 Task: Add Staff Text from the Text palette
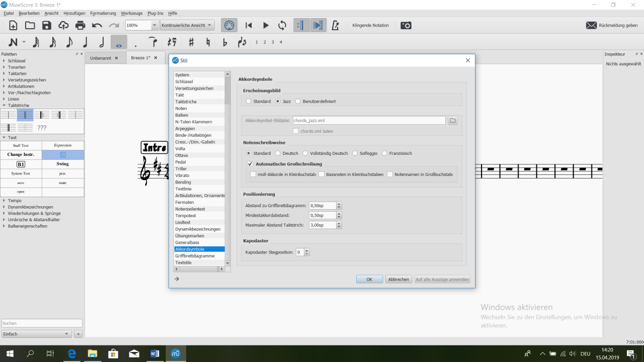[21, 145]
